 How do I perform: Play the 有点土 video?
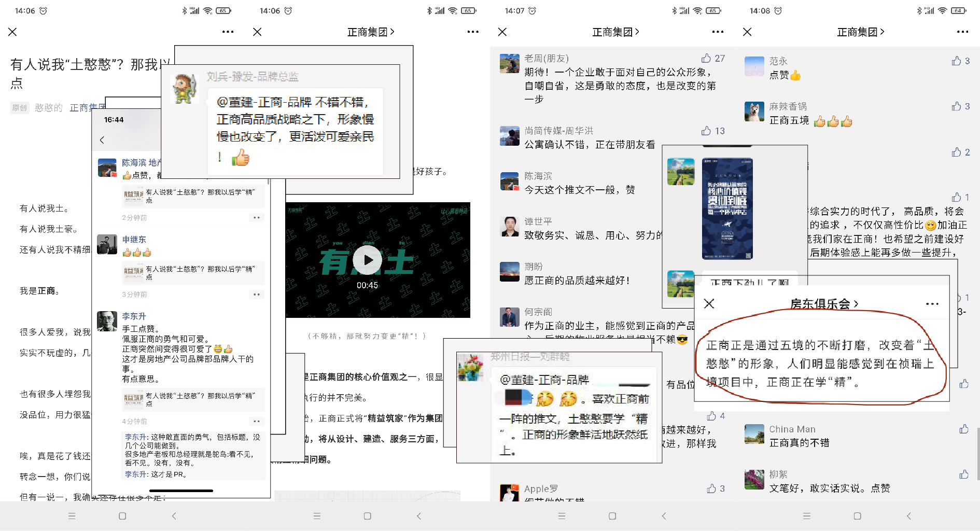point(367,260)
